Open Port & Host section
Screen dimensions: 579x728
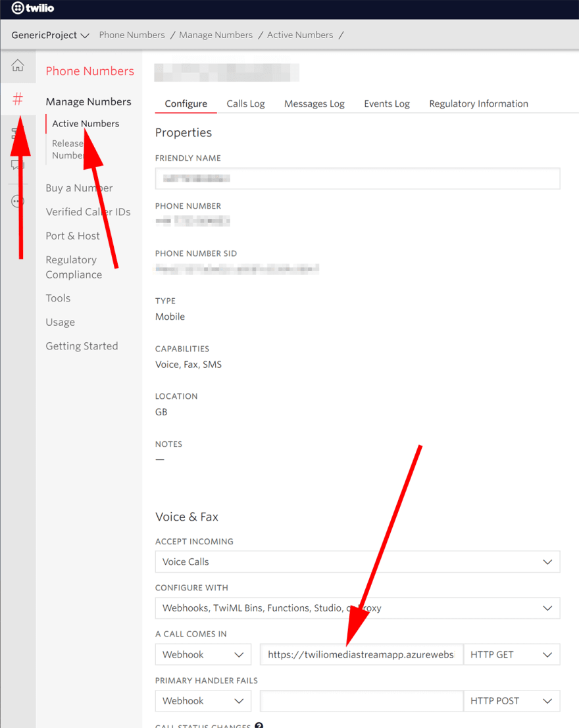coord(72,236)
